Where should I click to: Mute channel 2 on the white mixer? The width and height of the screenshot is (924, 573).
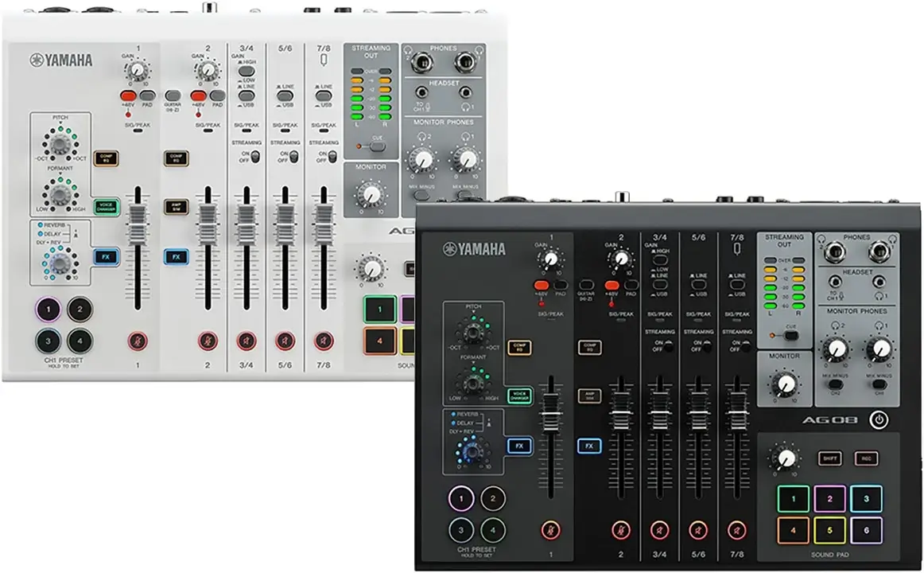click(208, 341)
